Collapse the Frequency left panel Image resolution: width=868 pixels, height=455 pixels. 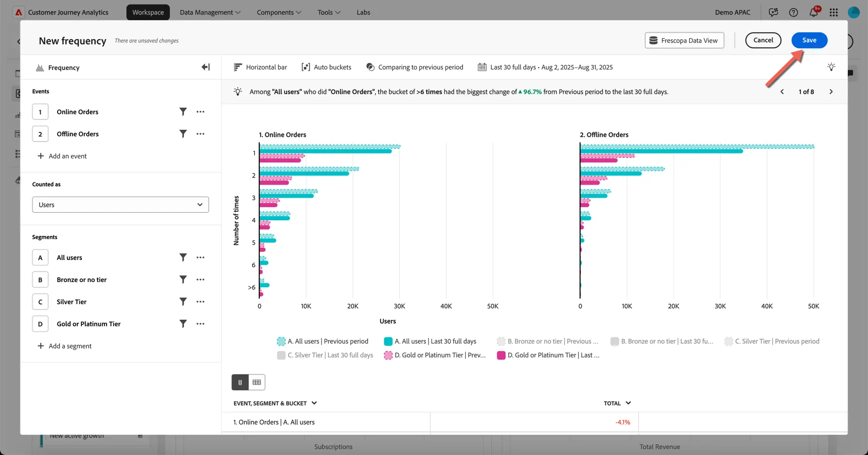pos(205,67)
